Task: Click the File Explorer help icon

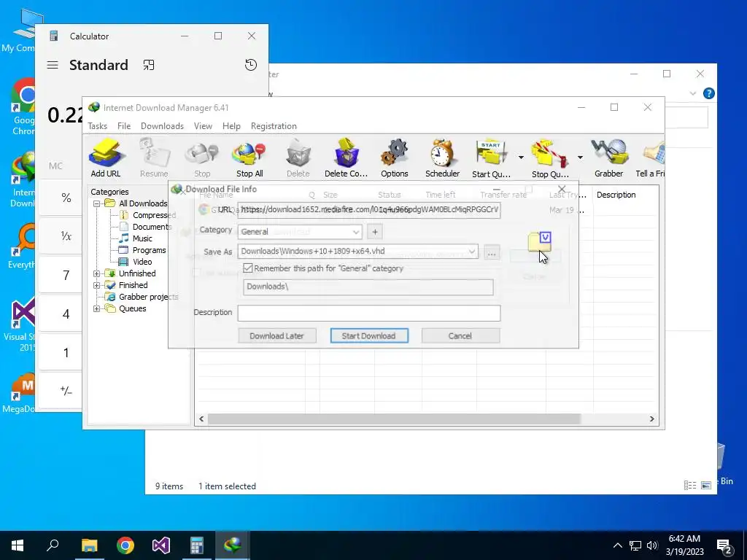Action: pyautogui.click(x=708, y=93)
